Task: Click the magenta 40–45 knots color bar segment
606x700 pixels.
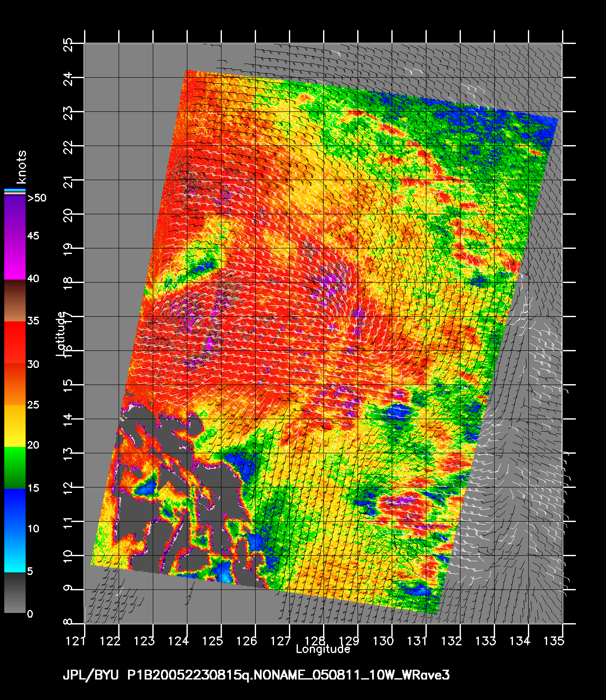Action: coord(15,258)
